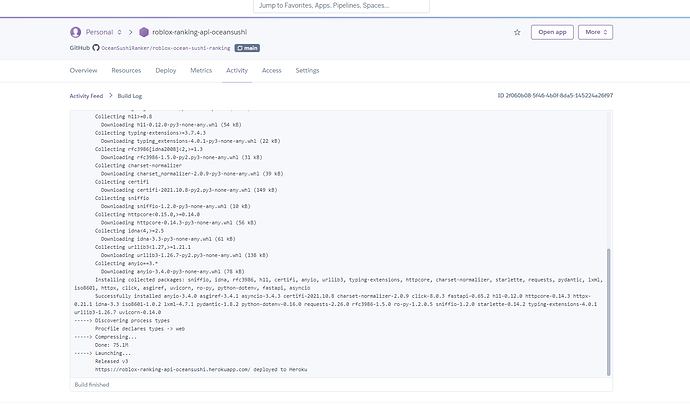Switch to the Metrics tab
Viewport: 690px width, 406px height.
point(201,70)
